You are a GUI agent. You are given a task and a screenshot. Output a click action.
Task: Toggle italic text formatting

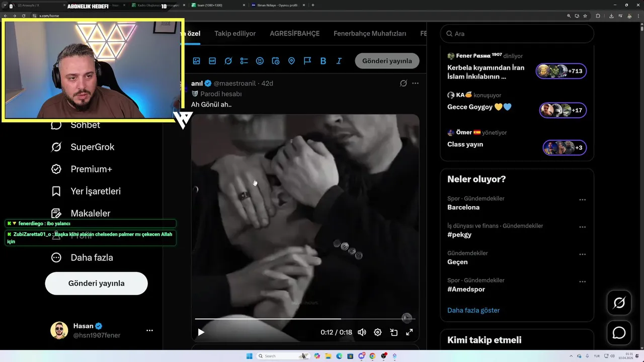coord(339,61)
